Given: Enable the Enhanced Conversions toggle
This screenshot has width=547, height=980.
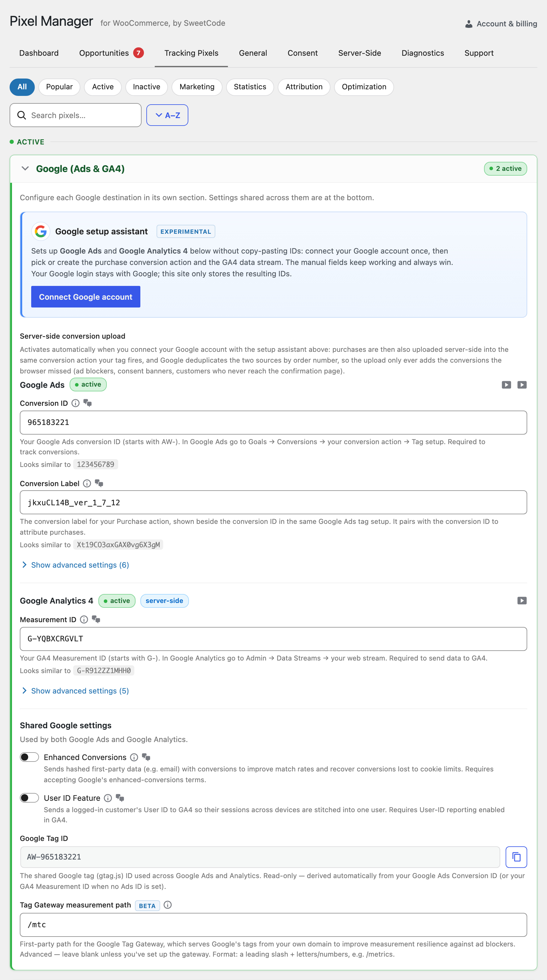Looking at the screenshot, I should 29,757.
